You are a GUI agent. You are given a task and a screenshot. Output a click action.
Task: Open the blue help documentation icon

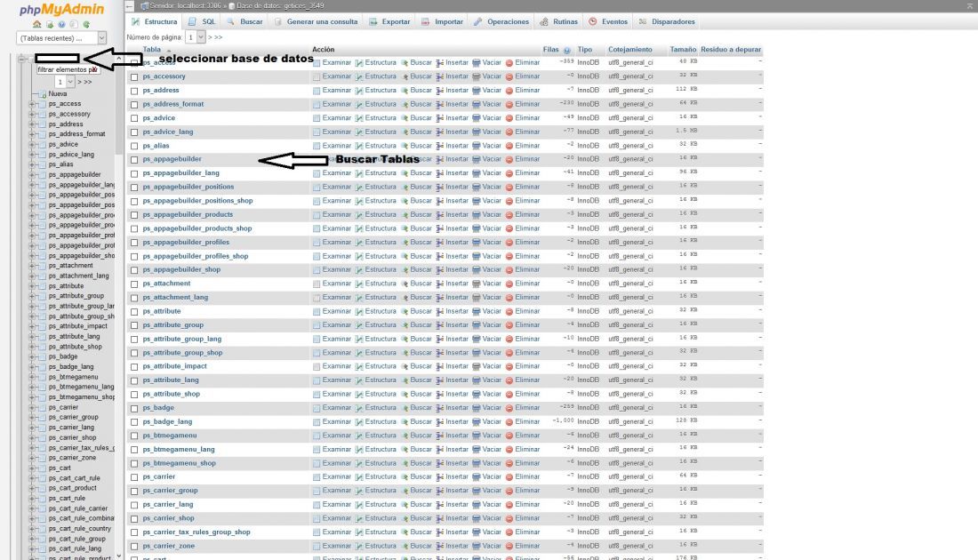(61, 24)
